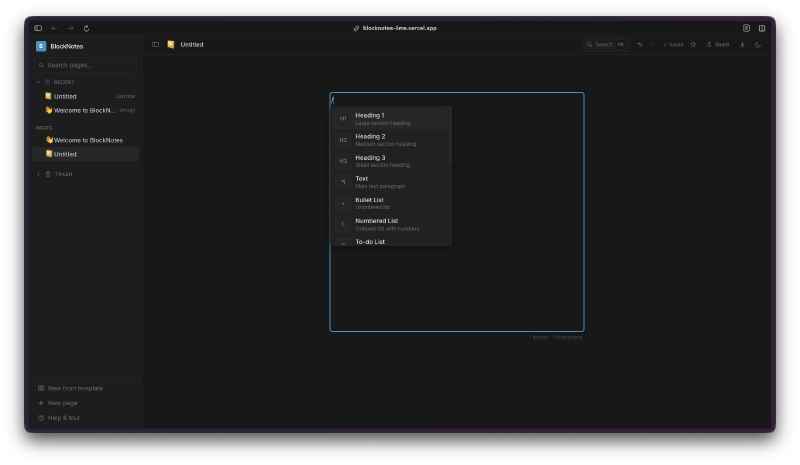This screenshot has width=800, height=465.
Task: Choose Heading 3 from slash menu
Action: (391, 161)
